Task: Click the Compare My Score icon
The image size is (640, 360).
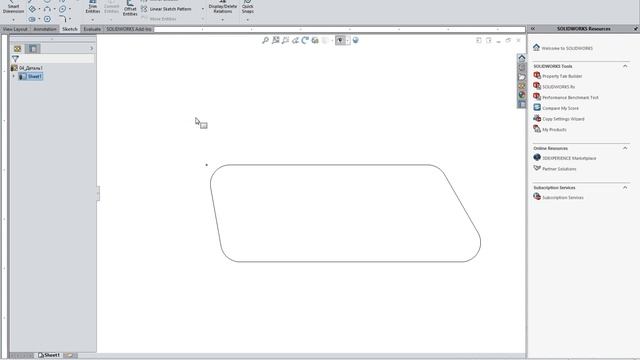Action: click(537, 107)
